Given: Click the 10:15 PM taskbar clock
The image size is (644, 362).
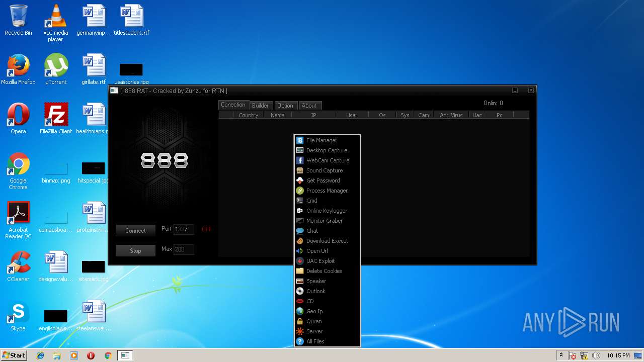Looking at the screenshot, I should point(618,355).
